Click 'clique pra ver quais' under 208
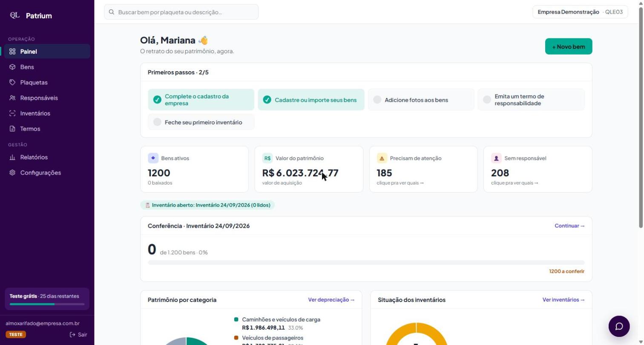The image size is (644, 345). (515, 183)
